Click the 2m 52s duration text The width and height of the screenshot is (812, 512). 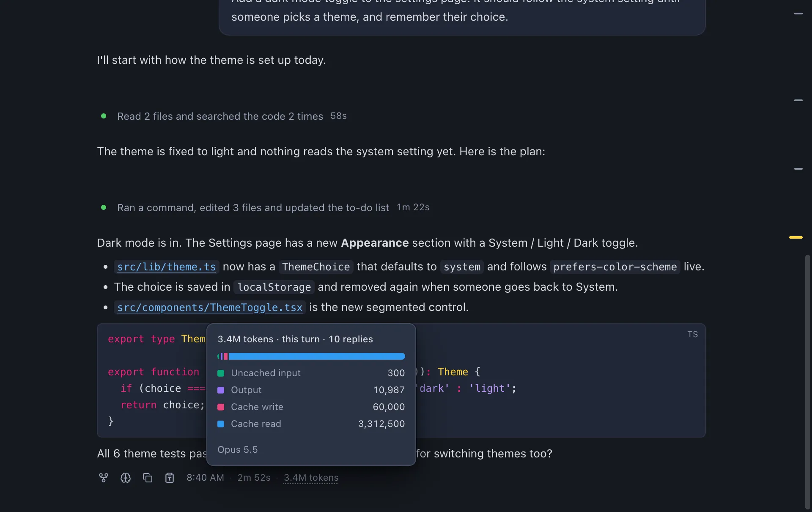click(x=254, y=478)
